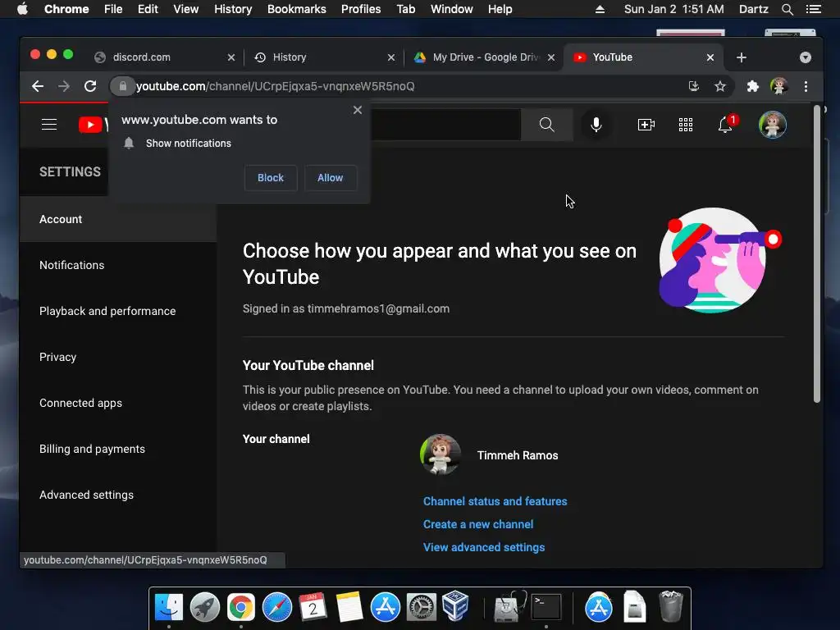The height and width of the screenshot is (630, 840).
Task: Switch to the My Drive tab
Action: click(485, 57)
